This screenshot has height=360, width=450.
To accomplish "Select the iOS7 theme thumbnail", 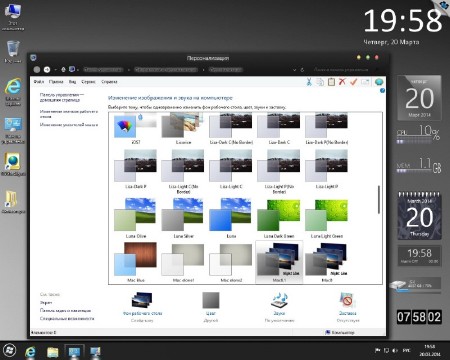I will [x=136, y=128].
